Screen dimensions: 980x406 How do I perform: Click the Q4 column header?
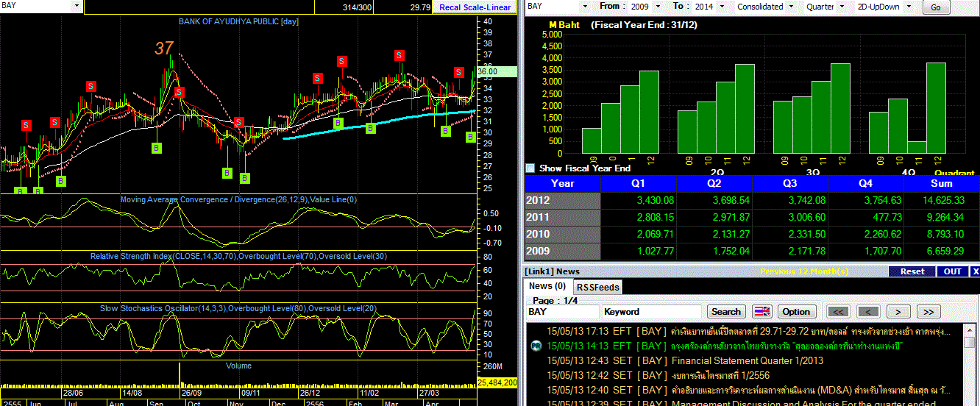pyautogui.click(x=865, y=183)
